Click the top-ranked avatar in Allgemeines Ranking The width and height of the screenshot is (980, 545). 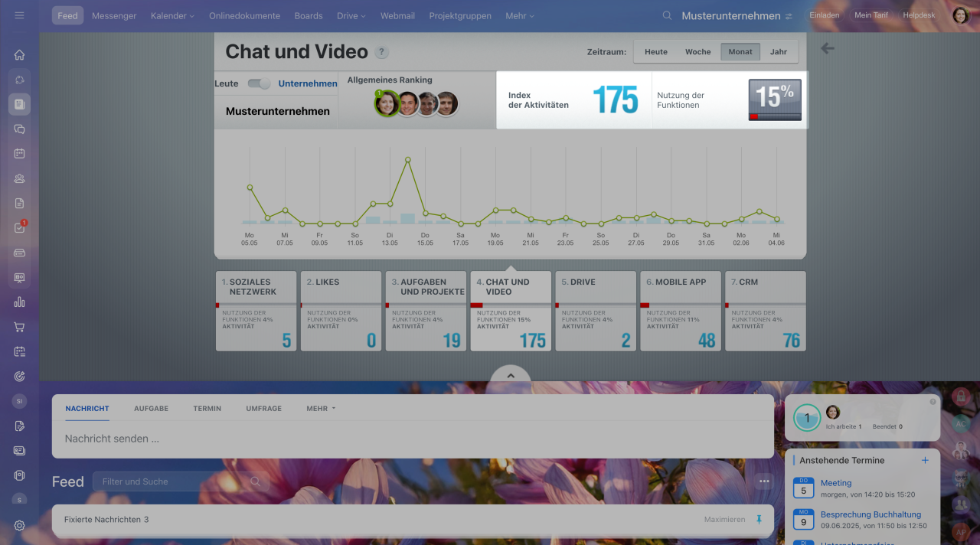387,103
